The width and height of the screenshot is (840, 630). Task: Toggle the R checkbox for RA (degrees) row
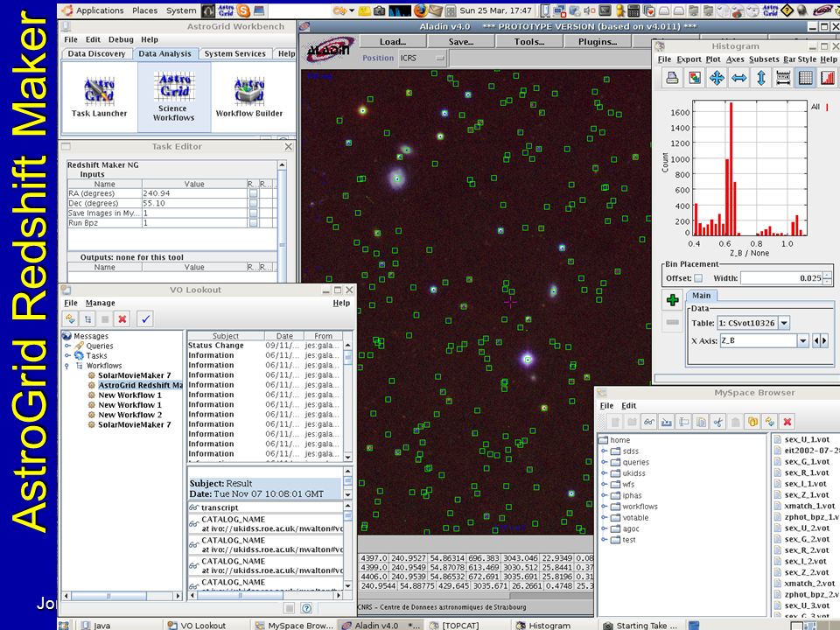point(253,193)
